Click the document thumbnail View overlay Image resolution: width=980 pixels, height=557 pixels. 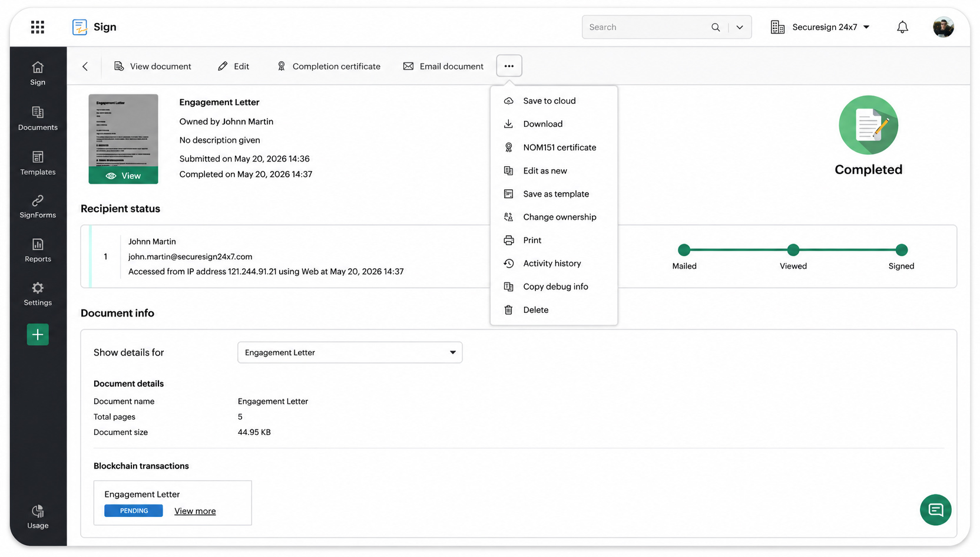pyautogui.click(x=123, y=176)
